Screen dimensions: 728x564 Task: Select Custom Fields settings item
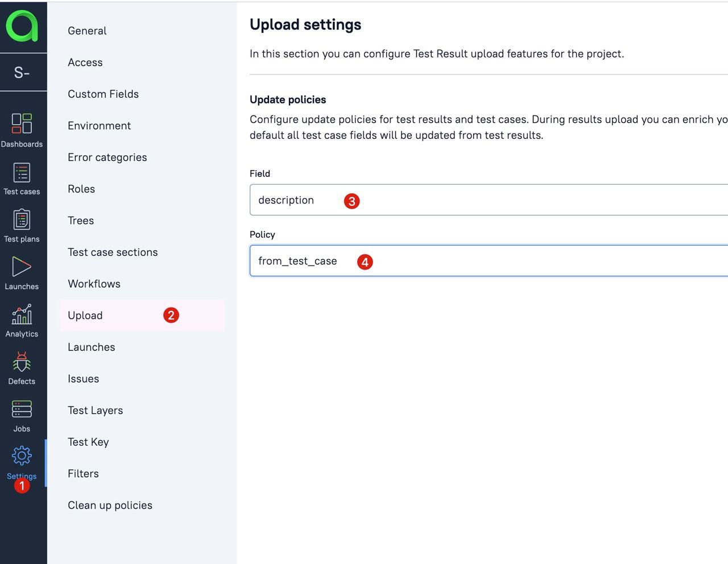pos(103,94)
